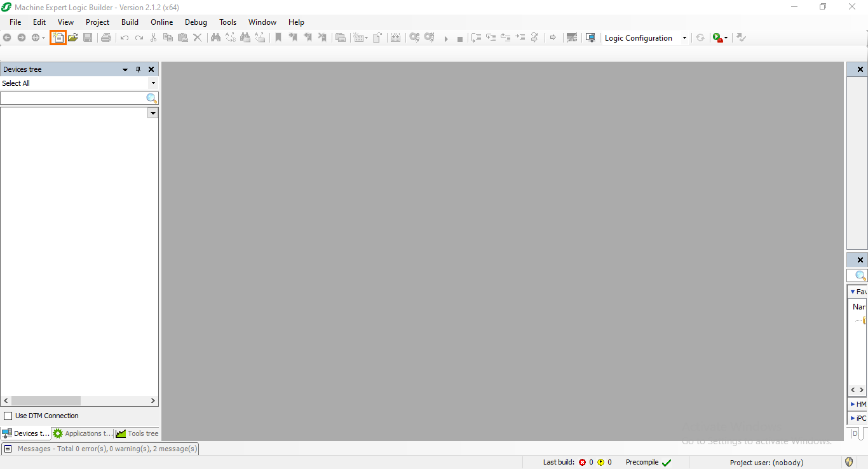Click the Devices tree search magnifier icon
The image size is (868, 469).
(x=152, y=98)
